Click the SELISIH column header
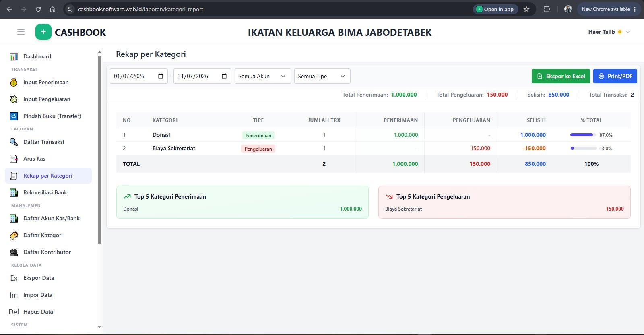 (x=536, y=120)
